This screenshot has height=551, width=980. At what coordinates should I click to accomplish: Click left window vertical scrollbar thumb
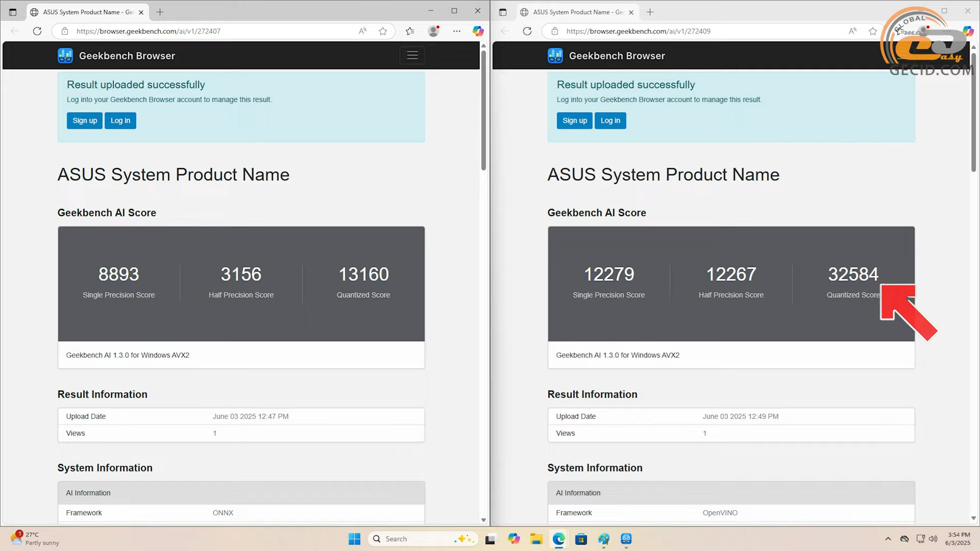click(x=483, y=110)
